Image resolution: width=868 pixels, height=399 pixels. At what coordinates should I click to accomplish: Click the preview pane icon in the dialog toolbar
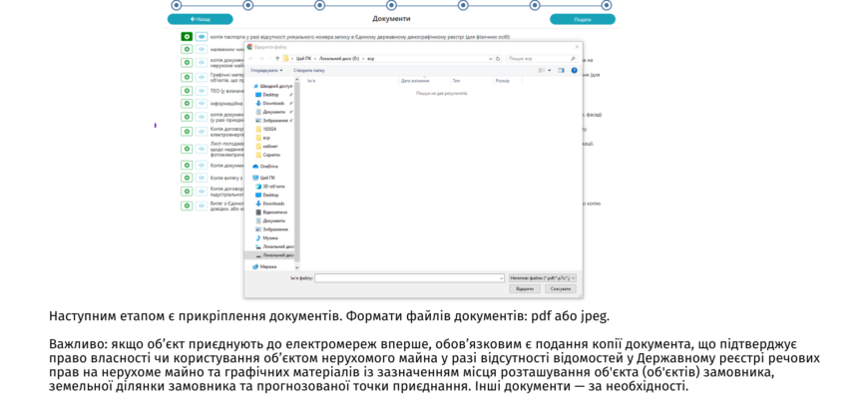point(562,70)
